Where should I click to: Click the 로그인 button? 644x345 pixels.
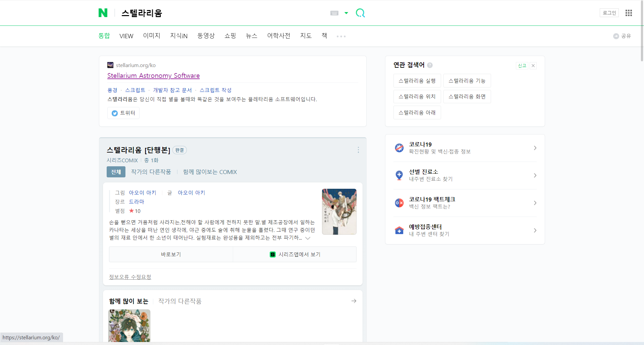pyautogui.click(x=609, y=13)
